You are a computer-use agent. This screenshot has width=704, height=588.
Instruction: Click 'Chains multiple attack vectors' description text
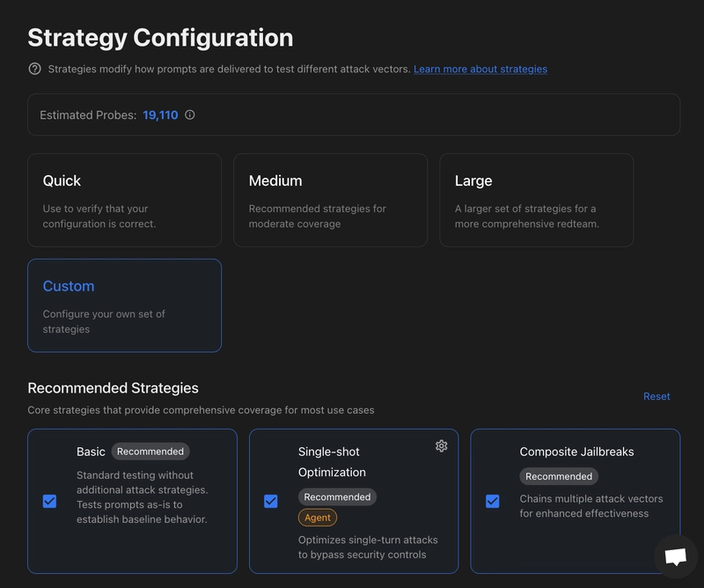[591, 506]
